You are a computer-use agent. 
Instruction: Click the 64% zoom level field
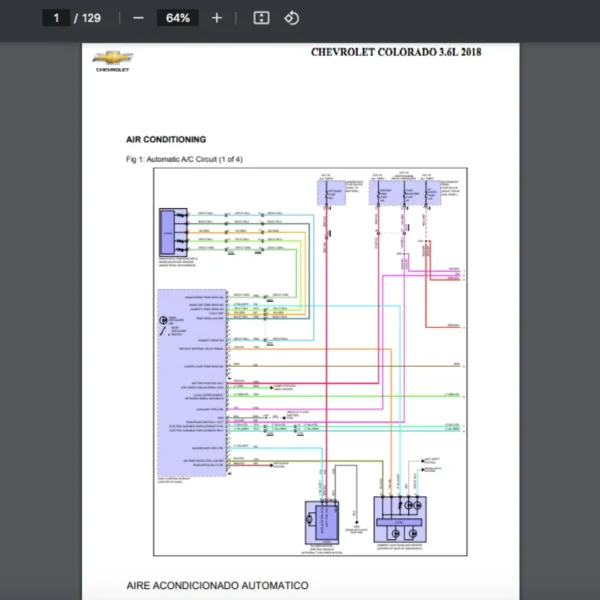pos(178,18)
